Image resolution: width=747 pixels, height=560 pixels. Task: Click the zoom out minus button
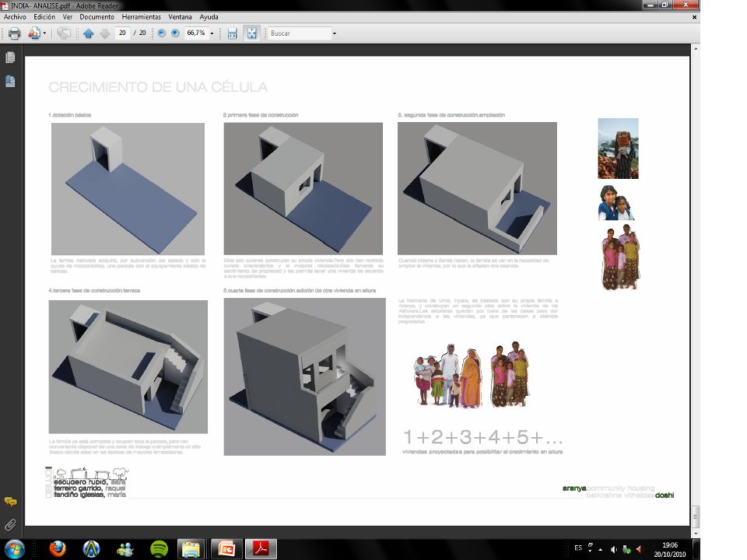pyautogui.click(x=162, y=33)
